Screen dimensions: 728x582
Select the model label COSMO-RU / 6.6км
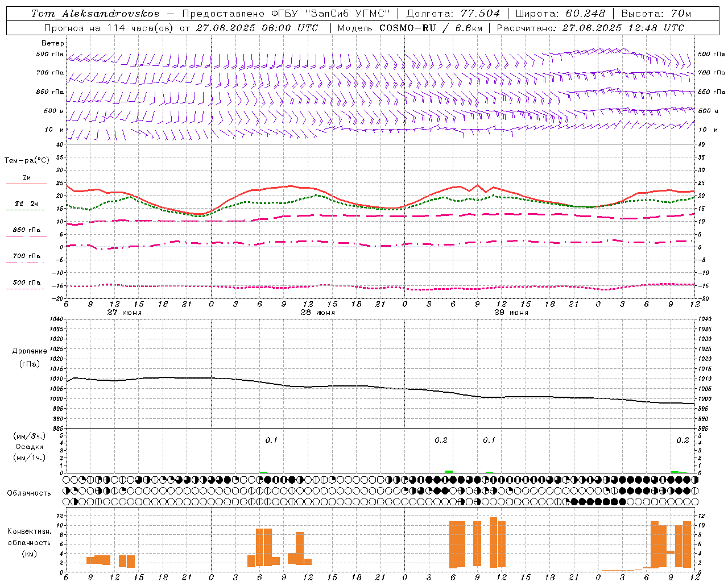coord(430,28)
